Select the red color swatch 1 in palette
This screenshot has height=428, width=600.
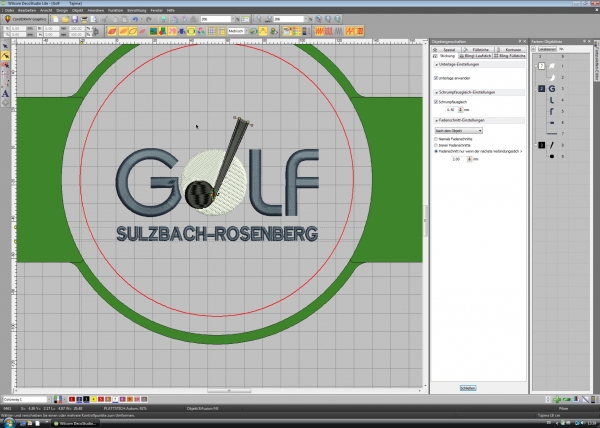tap(72, 399)
